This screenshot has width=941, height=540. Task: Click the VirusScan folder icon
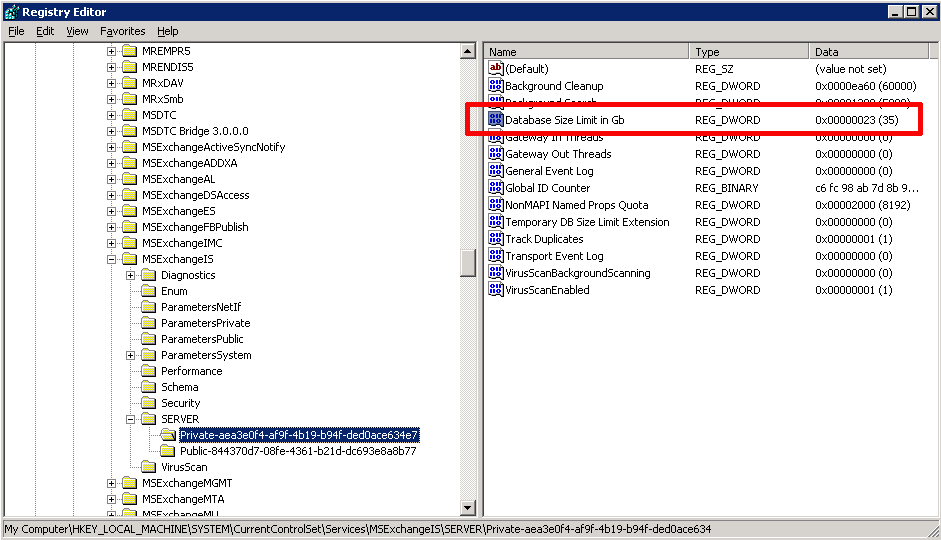pos(148,467)
